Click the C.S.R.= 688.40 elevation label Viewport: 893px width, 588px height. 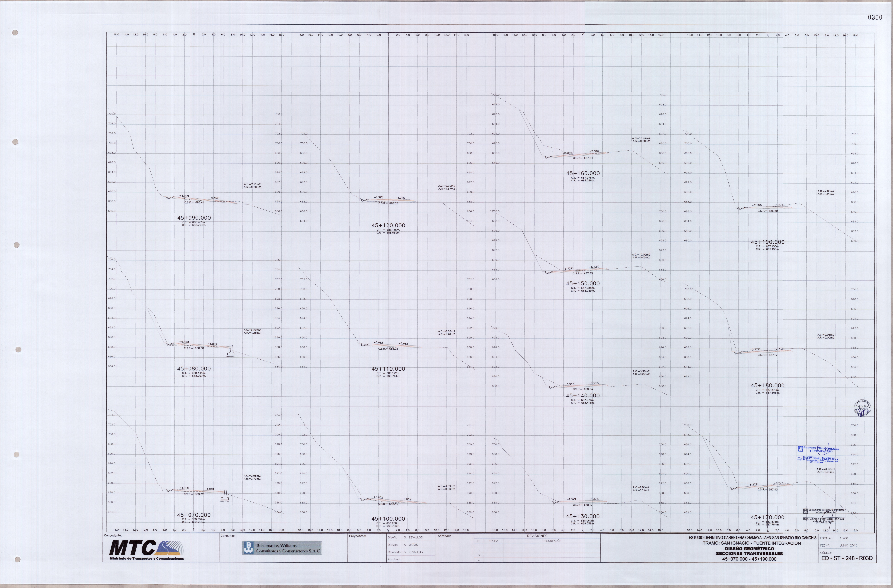coord(388,504)
